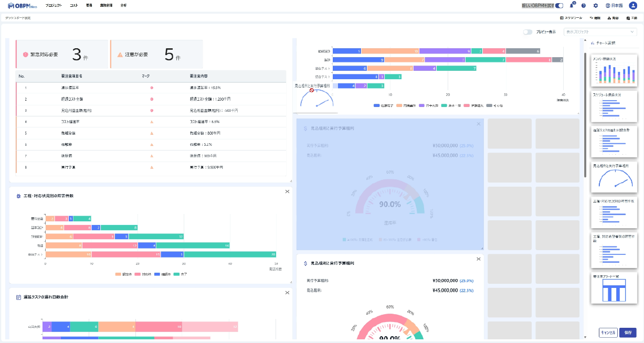Click the help question mark icon
Image resolution: width=644 pixels, height=343 pixels.
[584, 6]
